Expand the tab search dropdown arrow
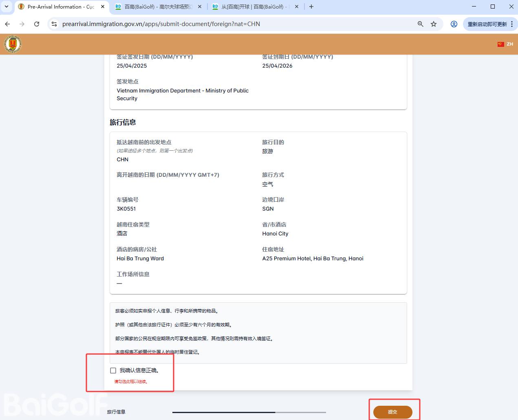 [x=7, y=7]
